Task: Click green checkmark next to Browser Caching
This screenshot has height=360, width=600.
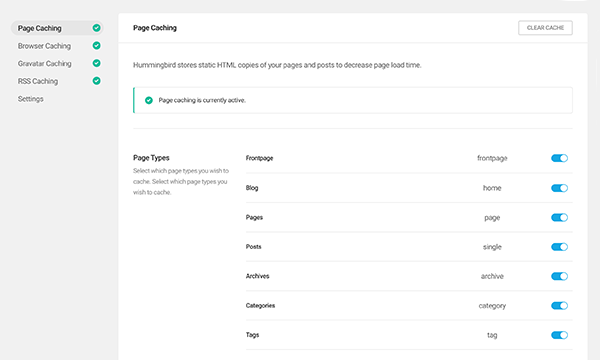Action: 96,46
